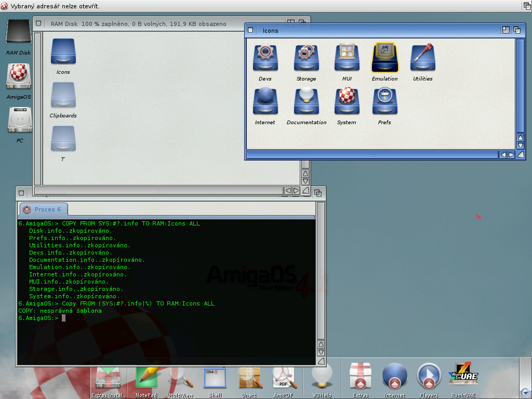This screenshot has width=532, height=399.
Task: Select the Proces 6 shell tab
Action: 47,209
